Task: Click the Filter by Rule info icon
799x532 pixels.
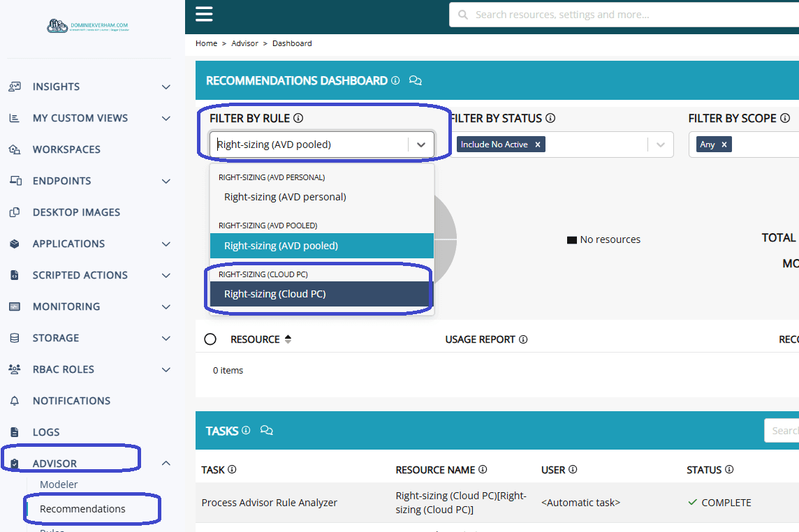Action: [298, 119]
